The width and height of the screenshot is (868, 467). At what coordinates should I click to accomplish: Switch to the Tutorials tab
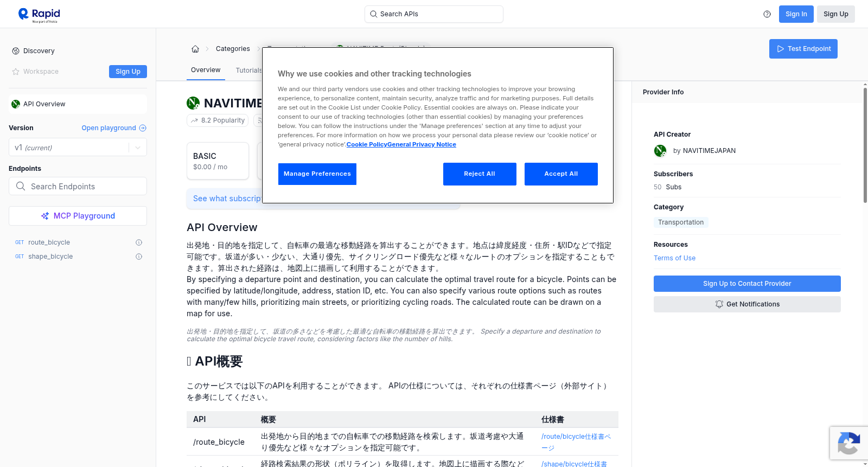pos(248,71)
